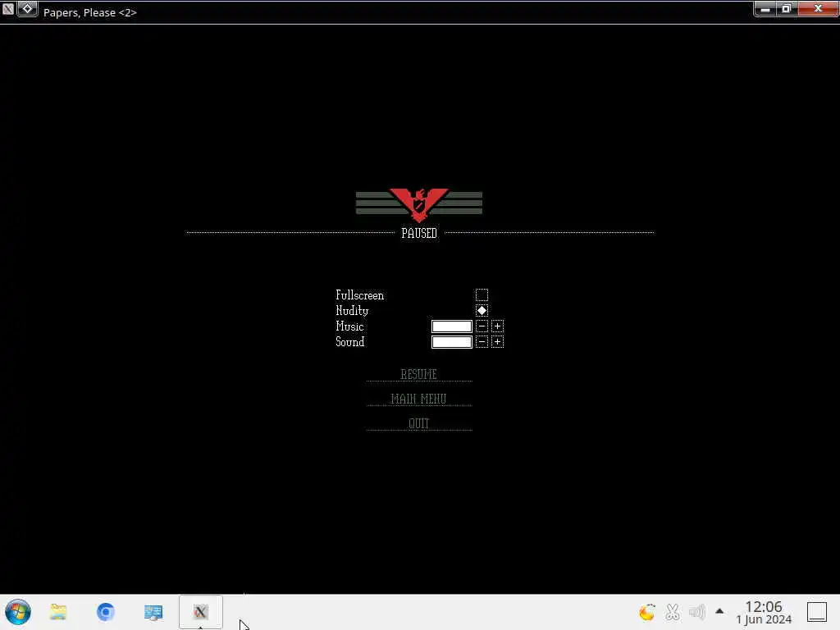The width and height of the screenshot is (840, 630).
Task: Open the clock showing 12:06
Action: [x=764, y=612]
